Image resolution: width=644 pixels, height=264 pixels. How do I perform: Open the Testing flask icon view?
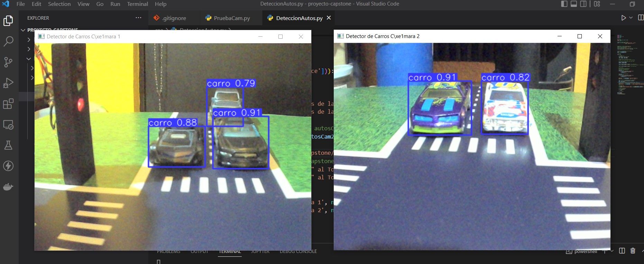tap(8, 145)
